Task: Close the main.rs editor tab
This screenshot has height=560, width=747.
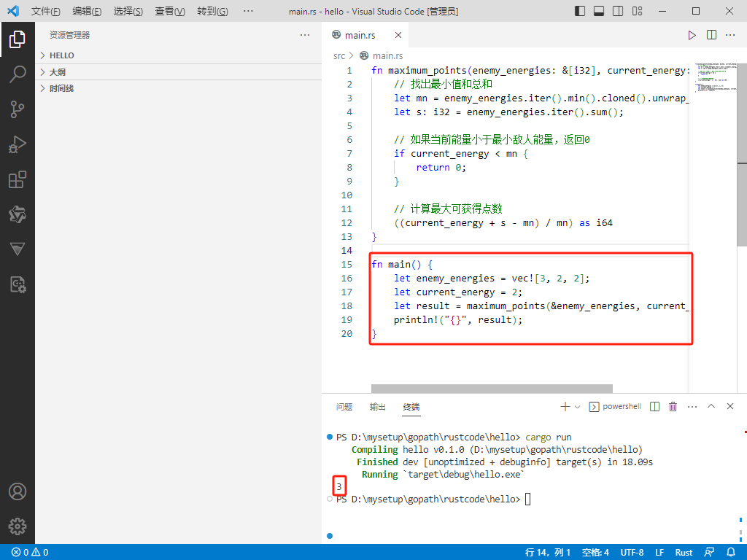Action: click(x=398, y=35)
